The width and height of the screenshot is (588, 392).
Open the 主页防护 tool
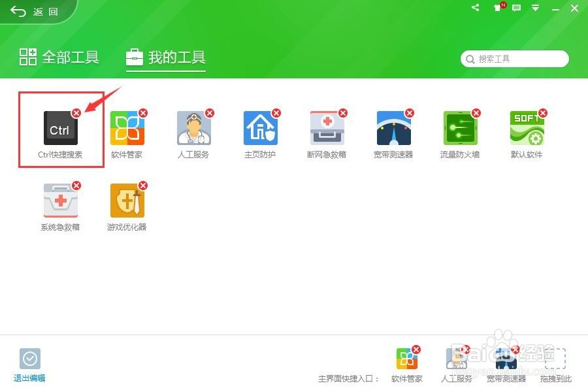[x=260, y=129]
